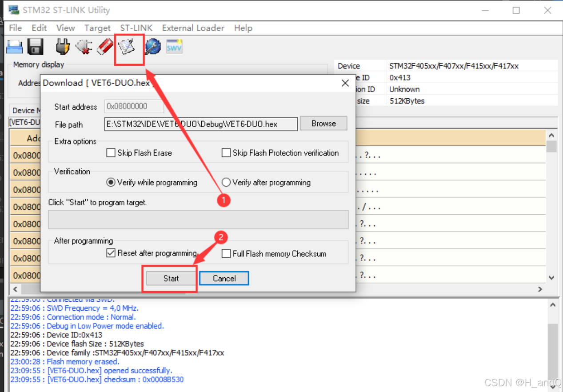Open the View menu
This screenshot has width=563, height=392.
click(x=65, y=28)
